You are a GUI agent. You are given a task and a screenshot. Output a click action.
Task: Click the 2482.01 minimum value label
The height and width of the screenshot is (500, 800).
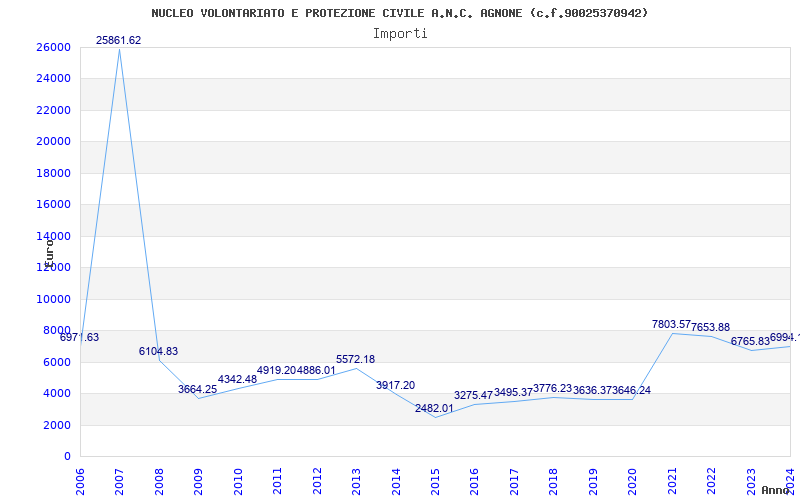coord(434,408)
